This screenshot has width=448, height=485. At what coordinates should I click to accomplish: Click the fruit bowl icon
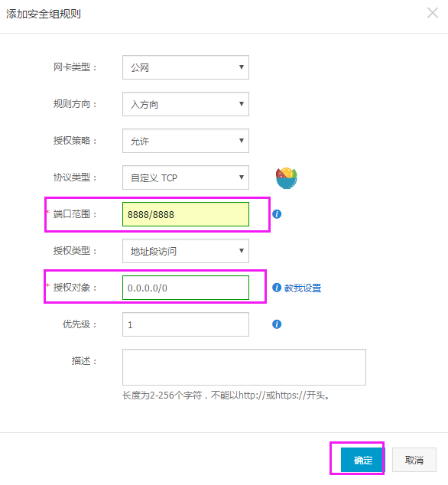(x=287, y=177)
